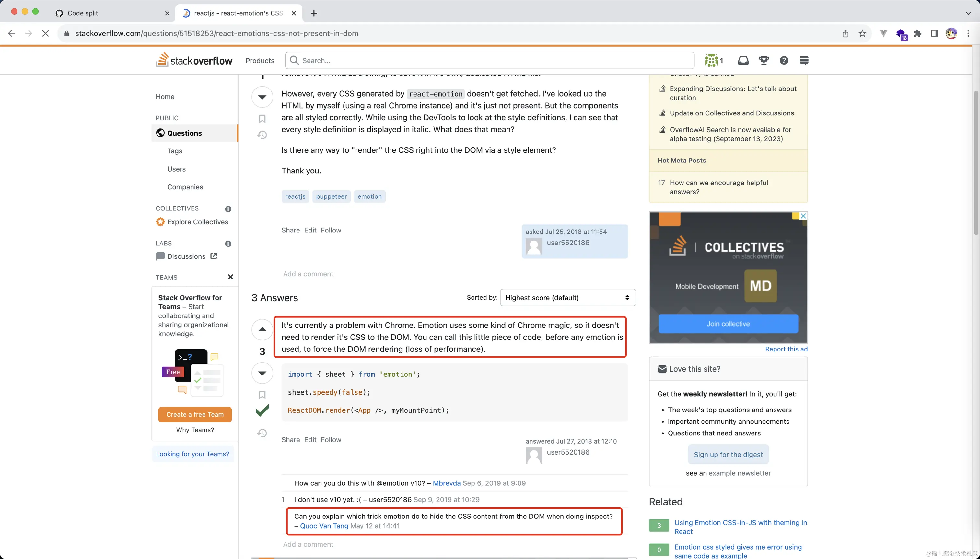Click the Create a free Team button
This screenshot has width=980, height=559.
[x=194, y=414]
